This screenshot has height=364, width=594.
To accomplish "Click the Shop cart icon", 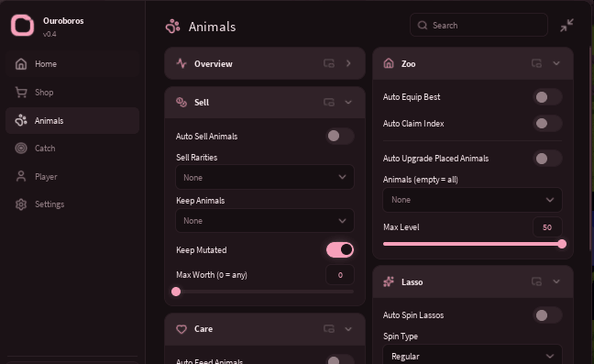I will pyautogui.click(x=21, y=92).
